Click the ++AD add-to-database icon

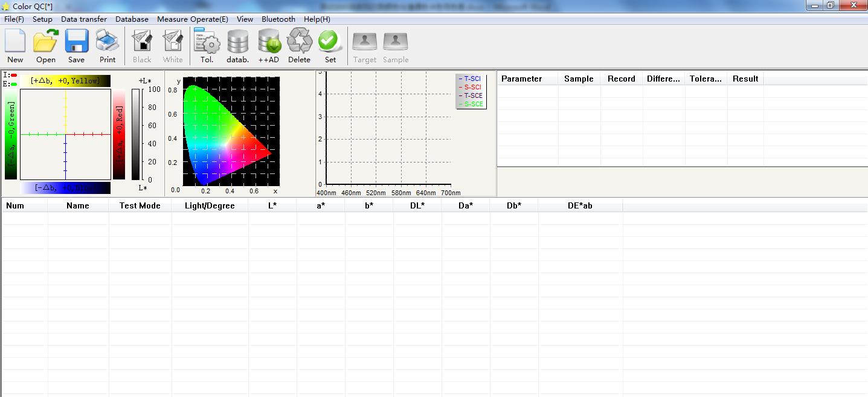269,46
